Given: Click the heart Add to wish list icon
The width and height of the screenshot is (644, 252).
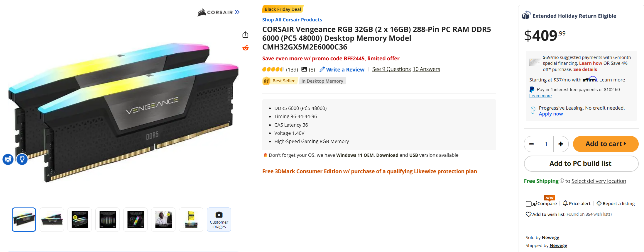Looking at the screenshot, I should [x=528, y=214].
